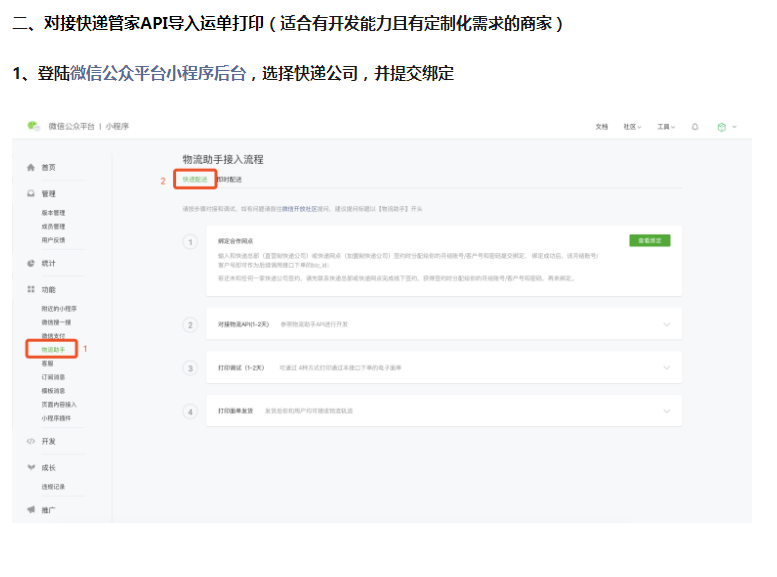This screenshot has height=577, width=777.
Task: Click the 首页 home icon in the sidebar
Action: point(31,168)
